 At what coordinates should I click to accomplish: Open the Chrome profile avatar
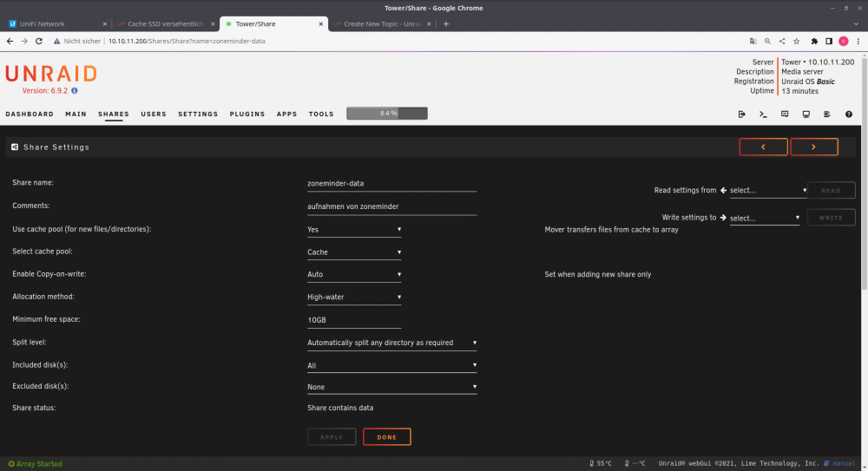pos(844,41)
